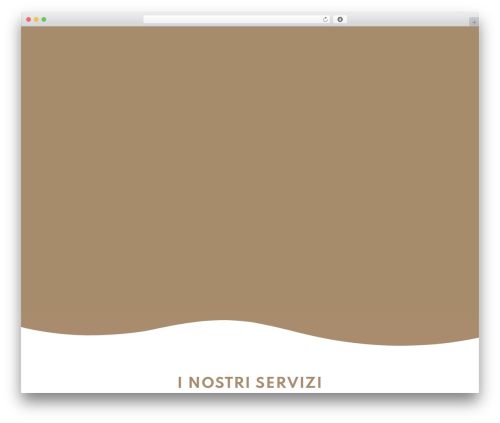Click the yellow minimize window dot
Viewport: 500px width, 423px height.
(x=36, y=20)
